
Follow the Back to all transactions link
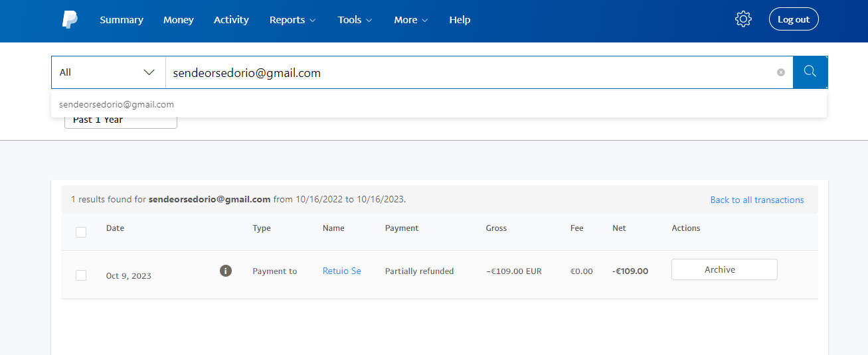pos(756,200)
